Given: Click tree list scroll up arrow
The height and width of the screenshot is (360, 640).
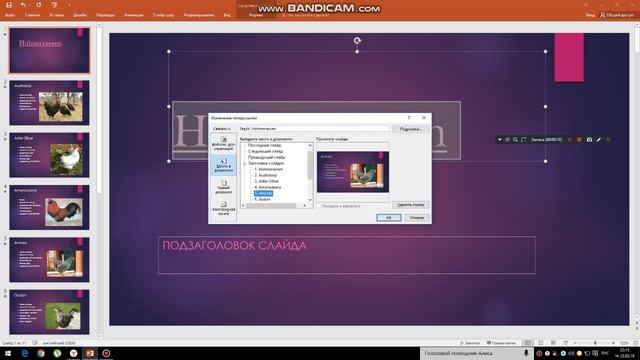Looking at the screenshot, I should click(x=310, y=145).
